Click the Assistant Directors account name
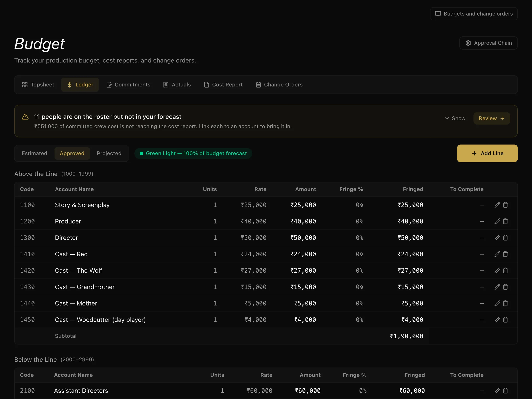532x399 pixels. click(81, 391)
